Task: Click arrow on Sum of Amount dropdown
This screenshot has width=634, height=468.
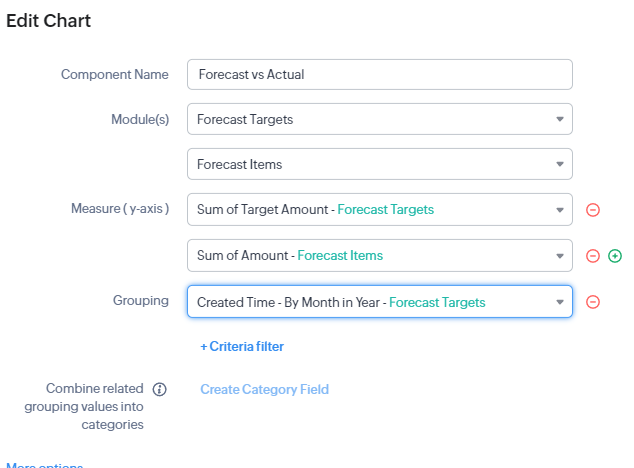Action: pos(560,256)
